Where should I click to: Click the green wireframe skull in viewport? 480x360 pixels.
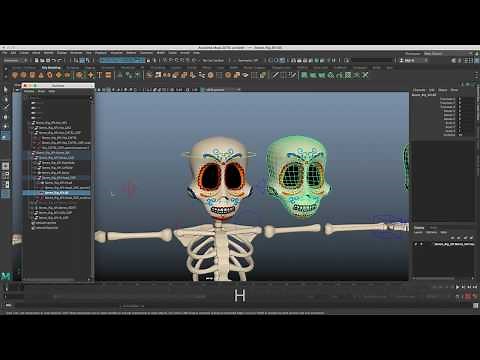pos(298,177)
